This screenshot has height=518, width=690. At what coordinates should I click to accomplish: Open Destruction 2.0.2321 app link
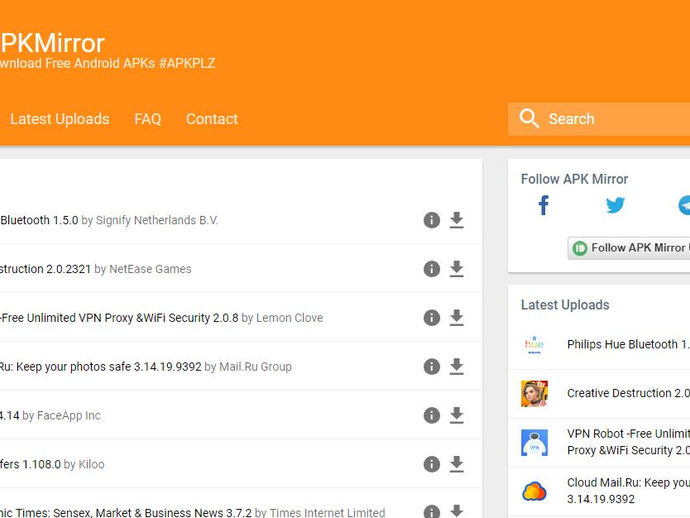(x=45, y=269)
